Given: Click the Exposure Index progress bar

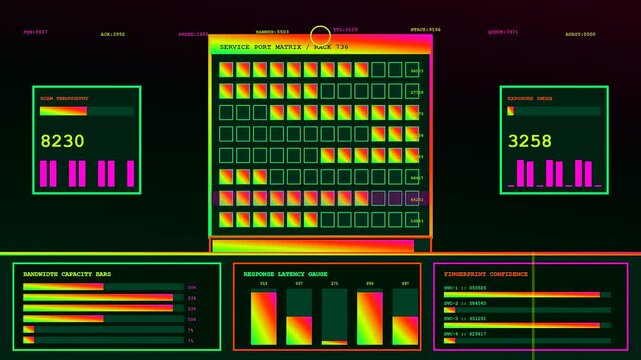Looking at the screenshot, I should coord(554,111).
